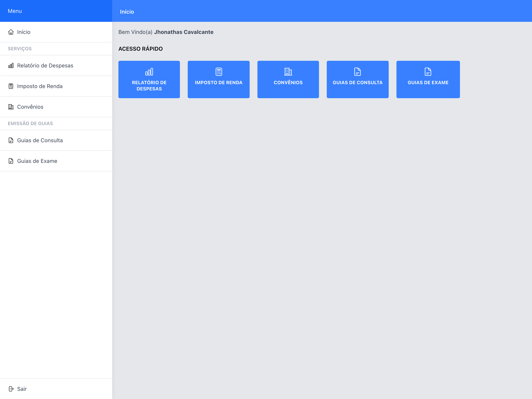Open Guias de Exame sidebar entry
The width and height of the screenshot is (532, 399).
pyautogui.click(x=56, y=161)
